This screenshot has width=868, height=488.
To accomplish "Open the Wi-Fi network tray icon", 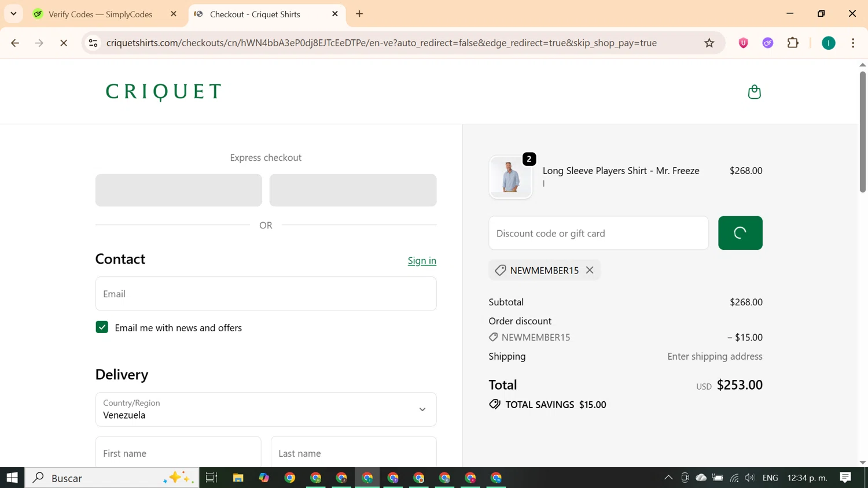I will click(734, 478).
